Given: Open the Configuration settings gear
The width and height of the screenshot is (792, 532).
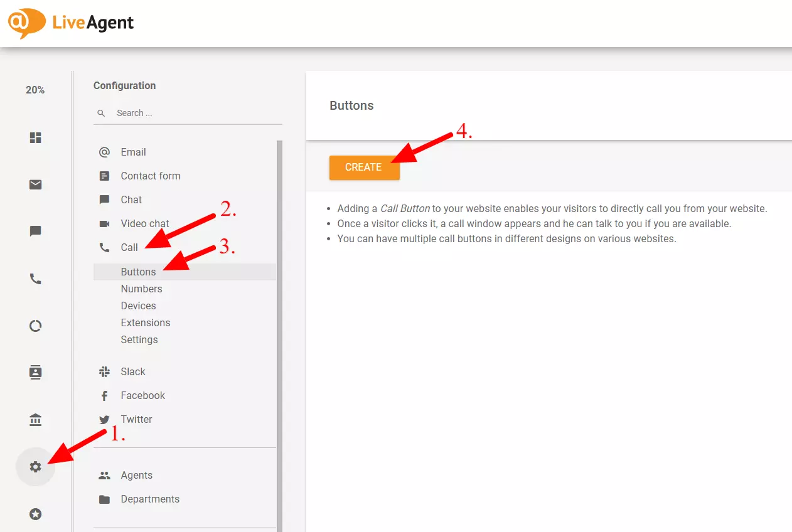Looking at the screenshot, I should 35,467.
